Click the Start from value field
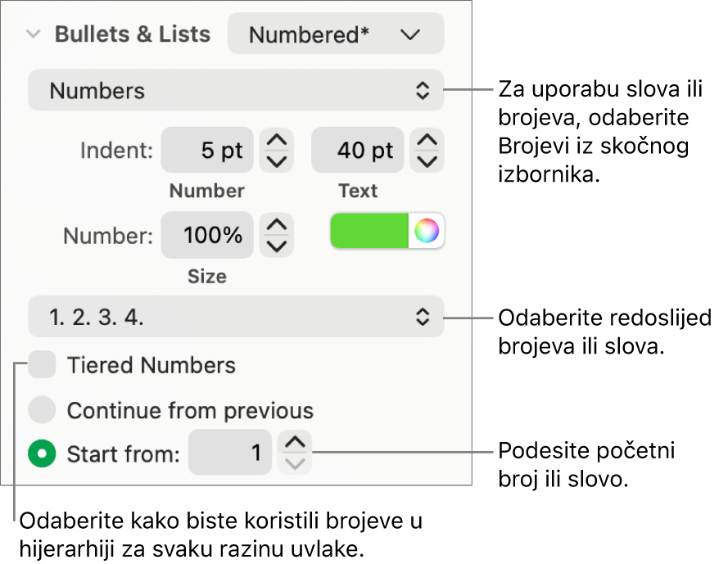 click(x=230, y=451)
